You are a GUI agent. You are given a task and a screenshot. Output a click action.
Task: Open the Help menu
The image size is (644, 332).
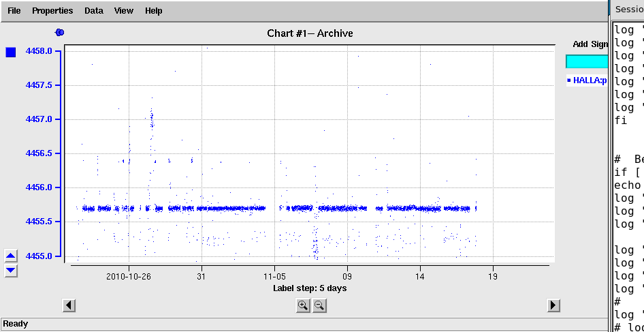point(154,11)
